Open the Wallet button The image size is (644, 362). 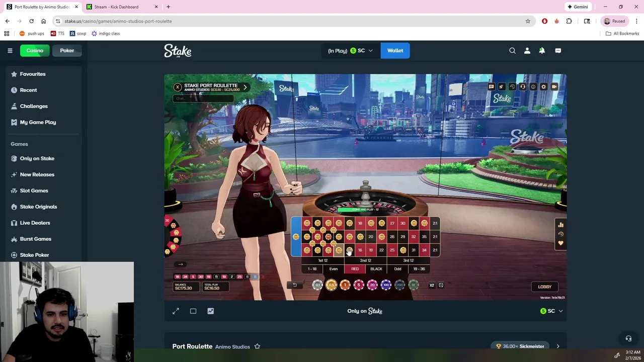point(395,50)
